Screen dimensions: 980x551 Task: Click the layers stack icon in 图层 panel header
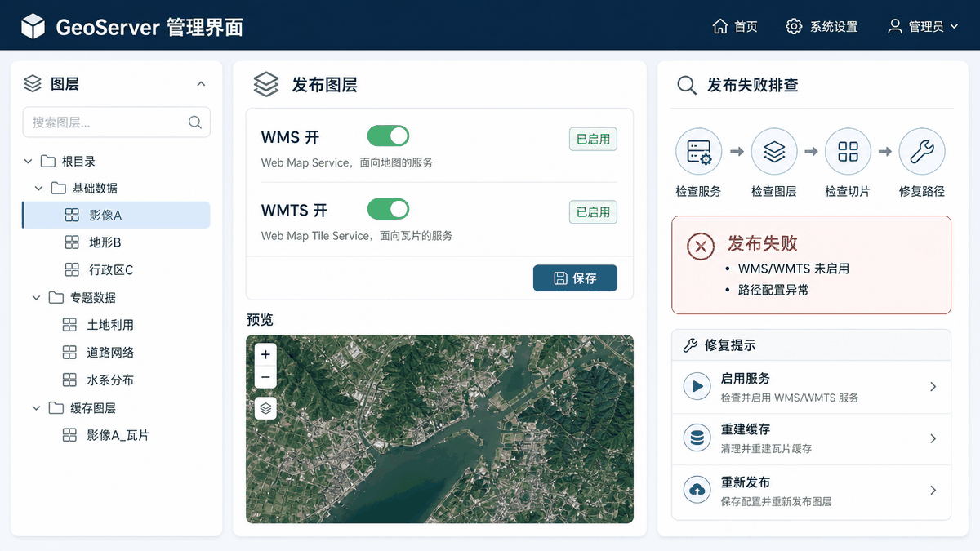click(x=33, y=83)
